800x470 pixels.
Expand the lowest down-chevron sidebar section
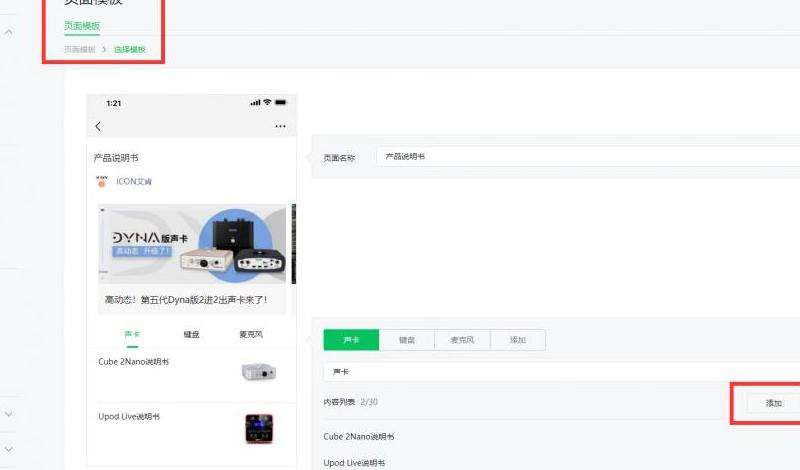[x=9, y=449]
